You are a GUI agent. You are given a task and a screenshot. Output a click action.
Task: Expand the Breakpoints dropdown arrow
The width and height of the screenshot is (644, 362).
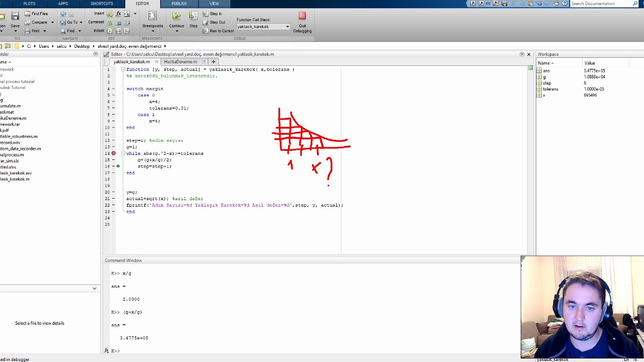click(152, 31)
